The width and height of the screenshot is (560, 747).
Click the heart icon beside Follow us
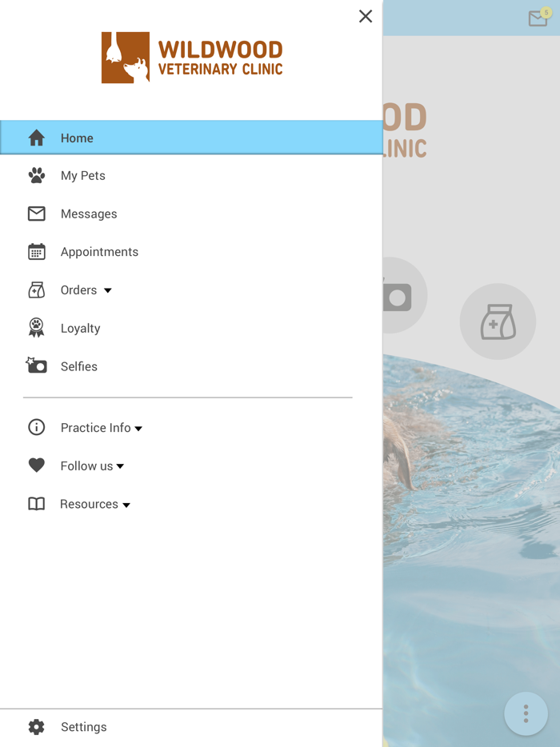click(37, 465)
